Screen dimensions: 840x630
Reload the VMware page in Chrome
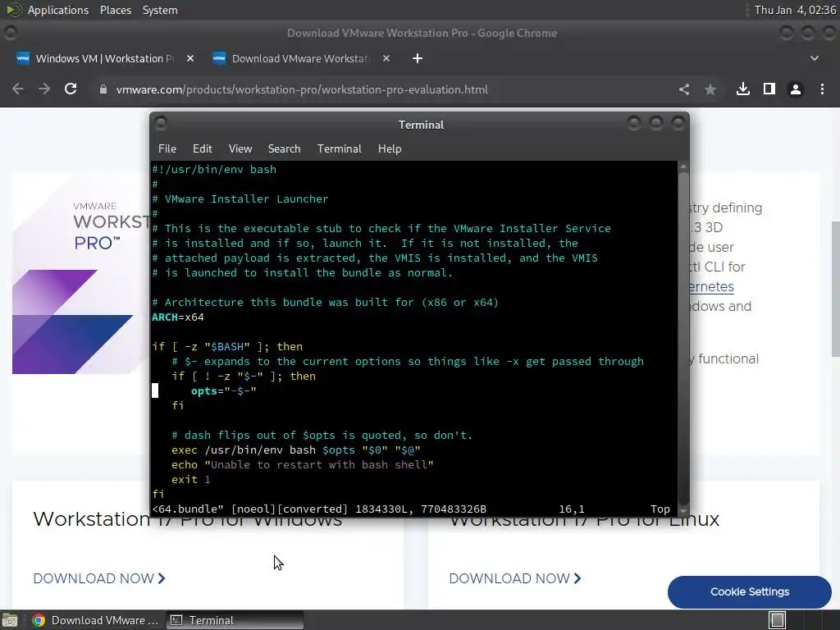tap(71, 89)
